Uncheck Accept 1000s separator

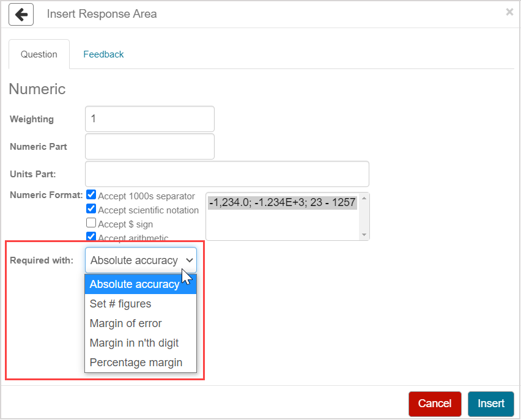pyautogui.click(x=91, y=195)
